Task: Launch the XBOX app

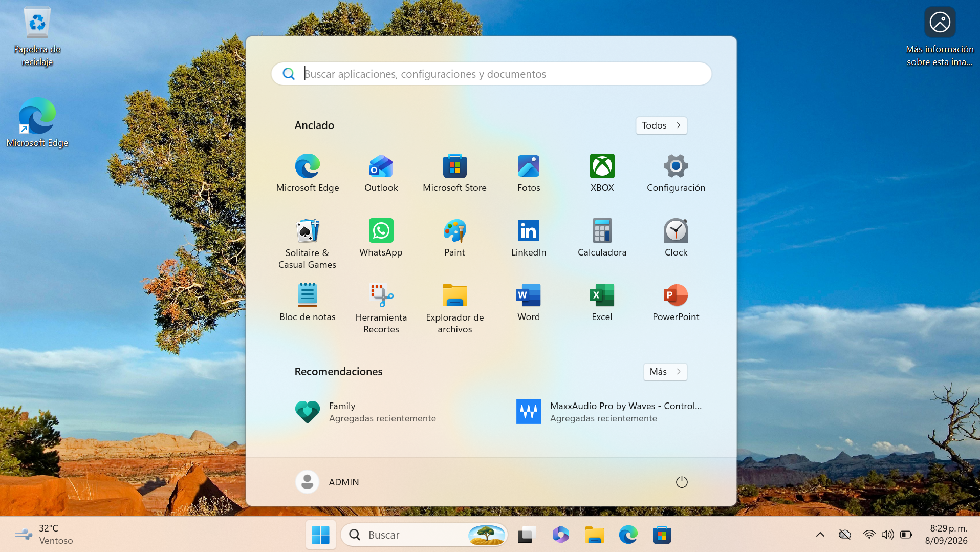Action: pos(602,173)
